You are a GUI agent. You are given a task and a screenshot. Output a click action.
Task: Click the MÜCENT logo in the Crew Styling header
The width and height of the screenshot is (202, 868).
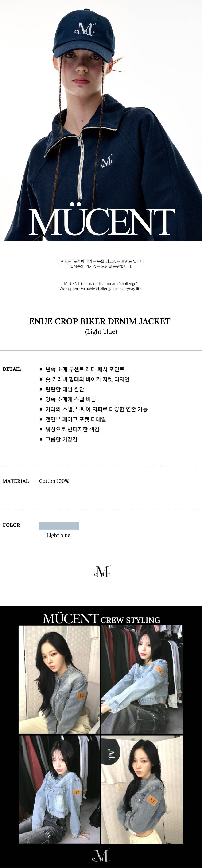70,619
